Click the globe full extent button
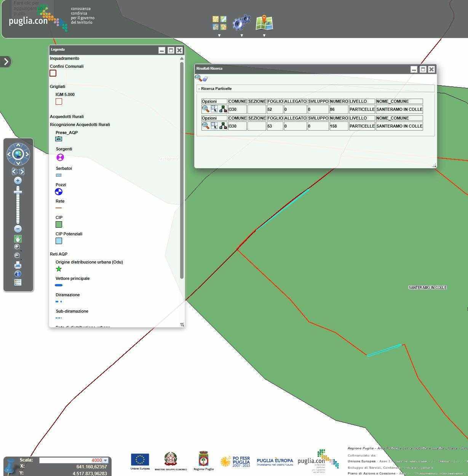468x476 pixels. [18, 154]
